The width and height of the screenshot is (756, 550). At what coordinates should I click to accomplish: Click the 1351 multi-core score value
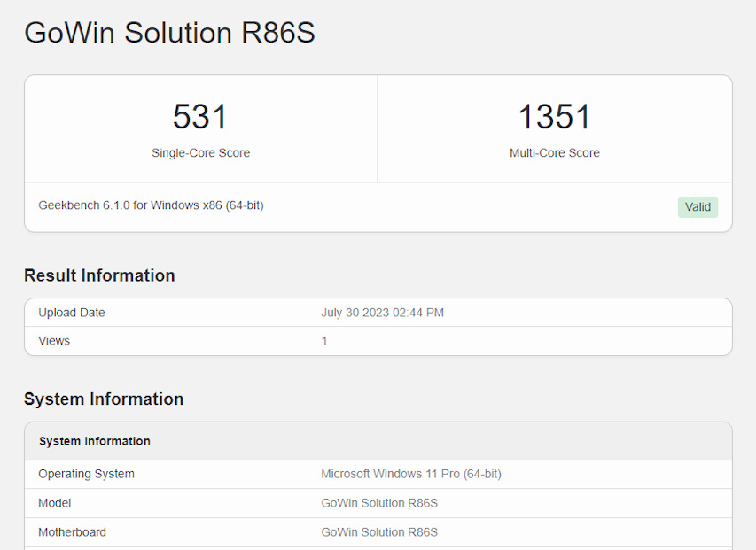555,117
